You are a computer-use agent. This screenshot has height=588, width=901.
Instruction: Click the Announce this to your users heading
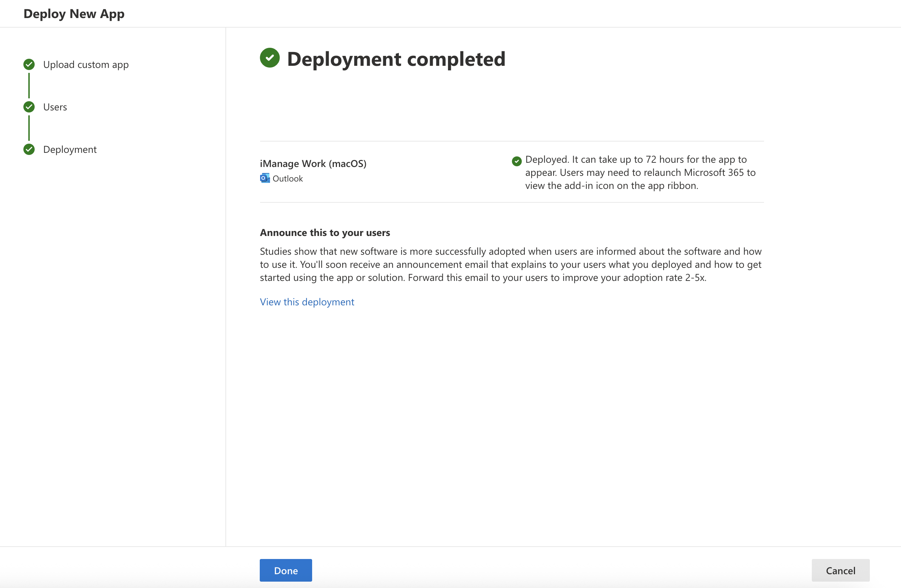coord(325,232)
